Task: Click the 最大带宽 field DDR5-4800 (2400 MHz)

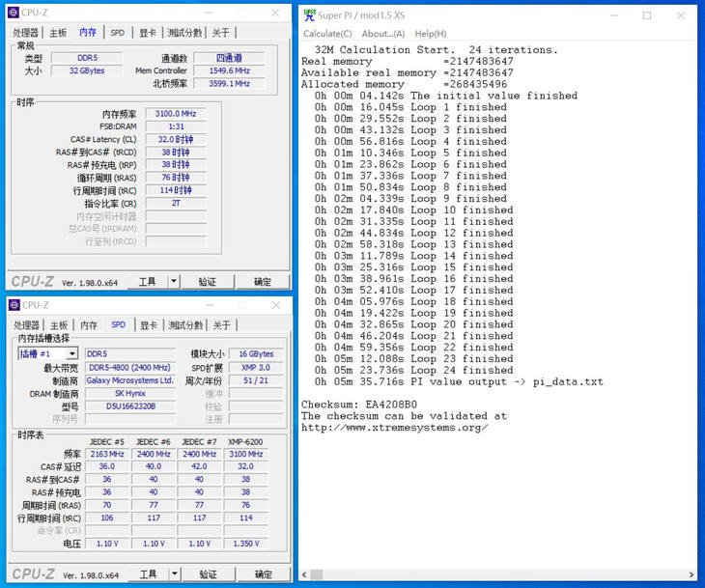Action: coord(130,367)
